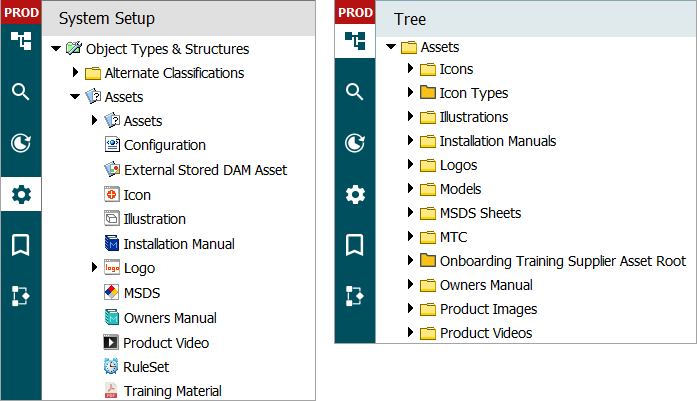Click the bookmark icon in right sidebar
This screenshot has width=697, height=401.
click(x=354, y=244)
